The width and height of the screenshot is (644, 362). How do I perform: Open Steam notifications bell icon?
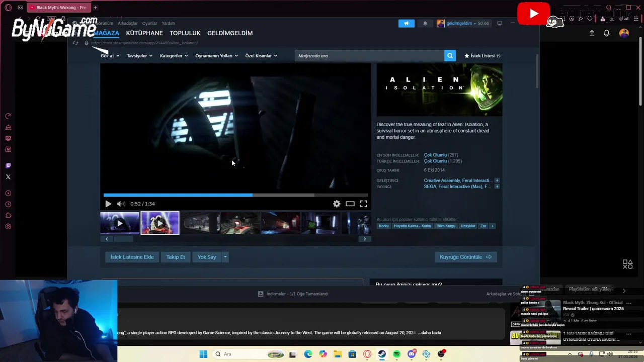pyautogui.click(x=425, y=23)
